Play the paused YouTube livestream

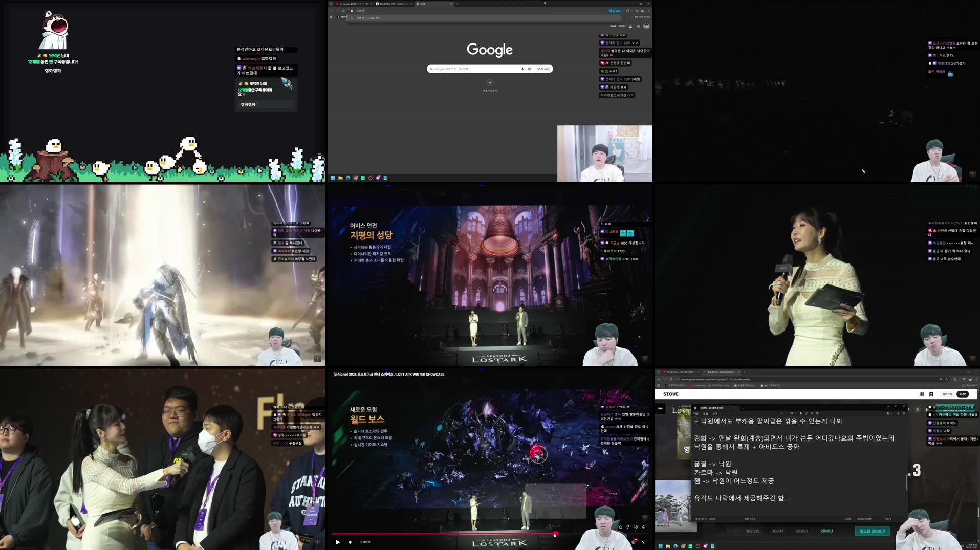point(337,543)
